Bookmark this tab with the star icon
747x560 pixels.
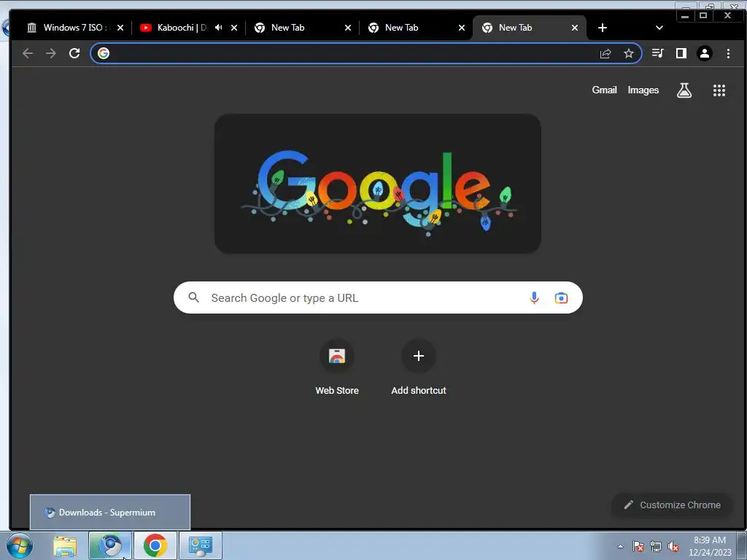(x=629, y=53)
